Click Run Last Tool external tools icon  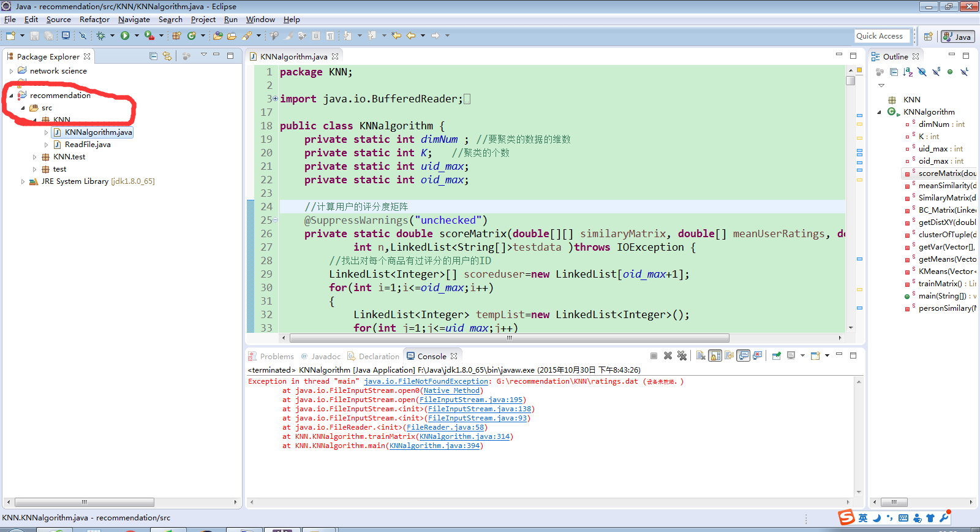point(149,36)
